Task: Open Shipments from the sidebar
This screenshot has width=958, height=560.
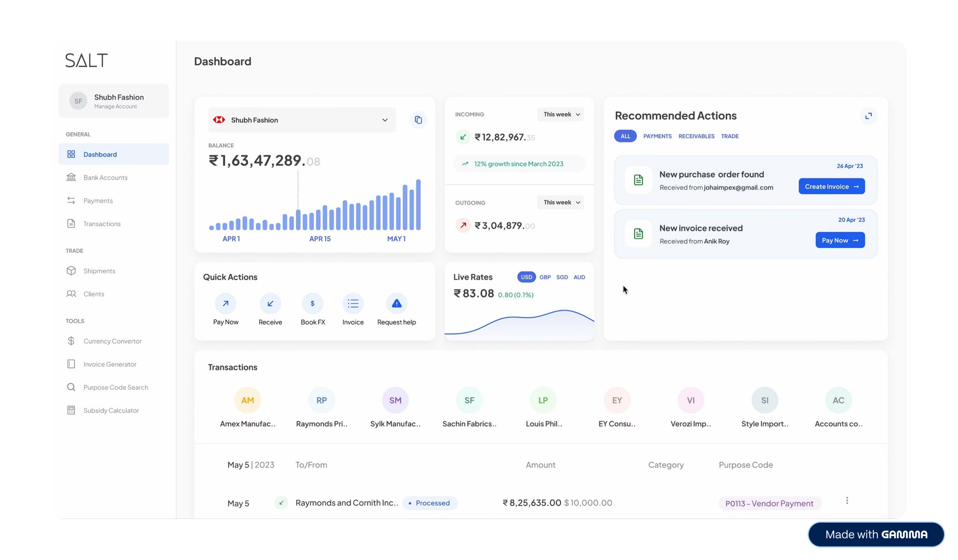Action: pyautogui.click(x=99, y=271)
